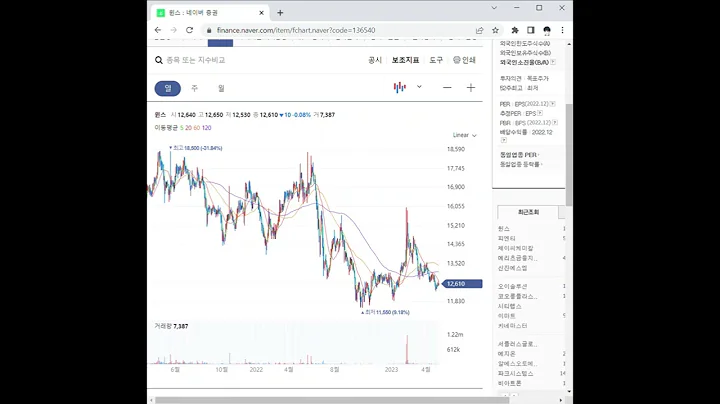Select the monthly (월) period

pyautogui.click(x=221, y=88)
